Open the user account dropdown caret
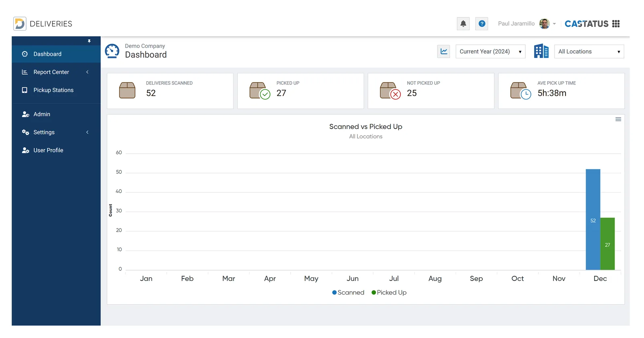The image size is (644, 338). pyautogui.click(x=554, y=24)
